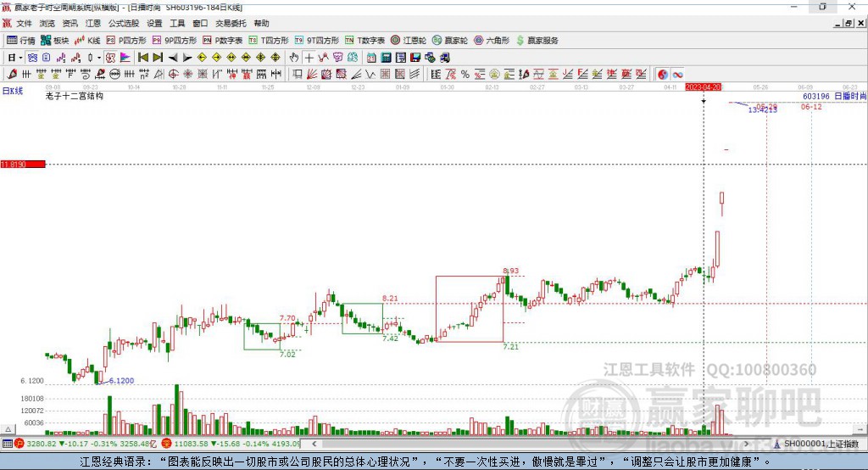The image size is (868, 470).
Task: Restore the inner chart window
Action: click(x=849, y=23)
